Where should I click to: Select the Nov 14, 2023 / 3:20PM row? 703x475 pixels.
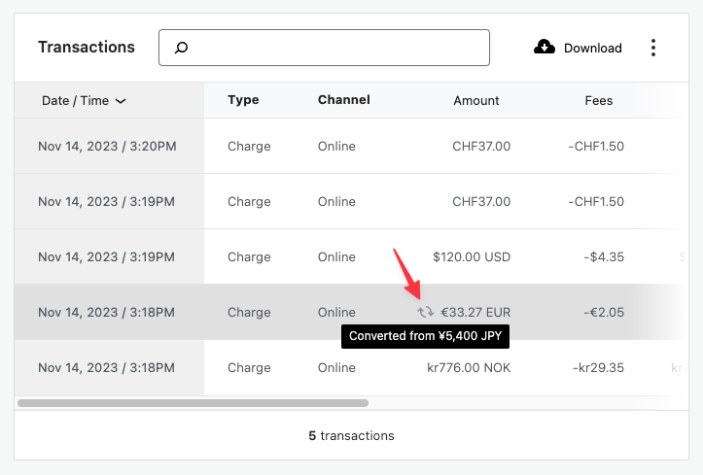point(351,146)
